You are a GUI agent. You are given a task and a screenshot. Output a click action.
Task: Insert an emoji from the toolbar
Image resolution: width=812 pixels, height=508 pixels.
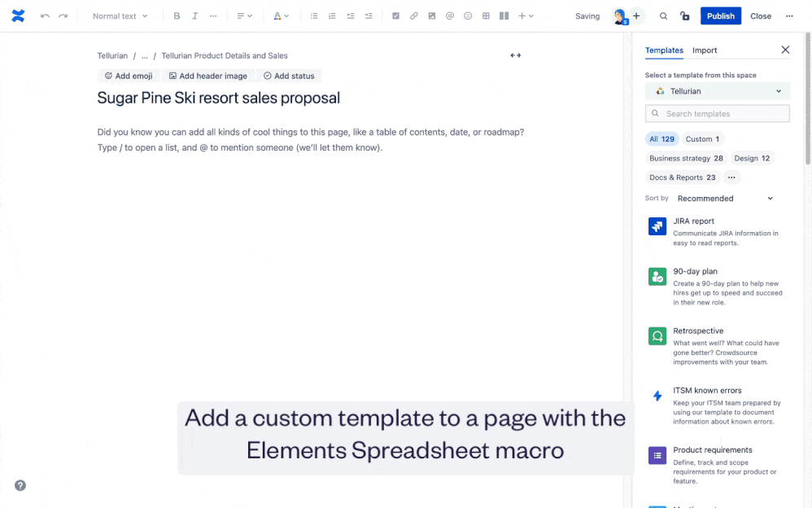[467, 15]
